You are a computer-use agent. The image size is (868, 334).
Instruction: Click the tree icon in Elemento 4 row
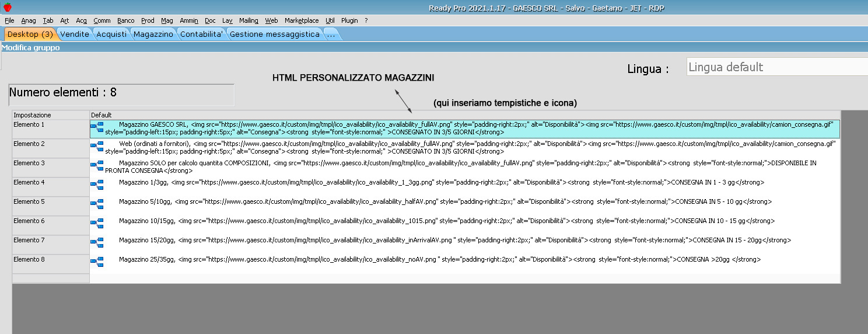97,185
